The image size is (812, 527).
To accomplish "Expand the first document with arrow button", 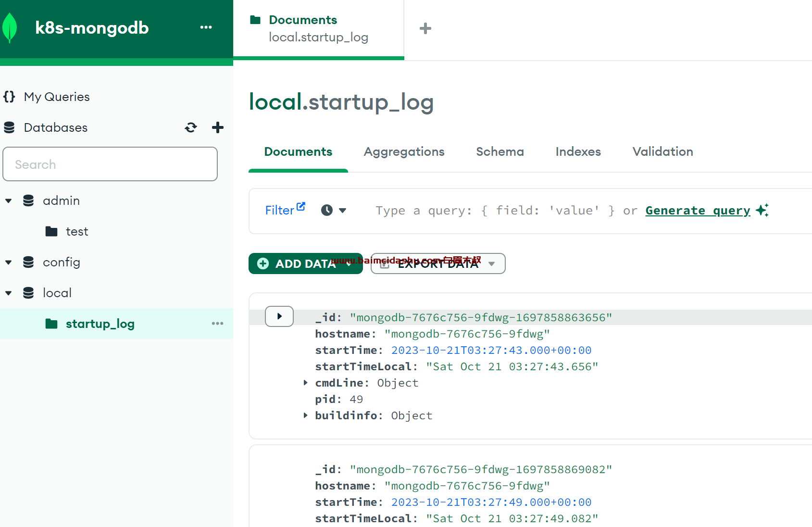I will [x=279, y=316].
